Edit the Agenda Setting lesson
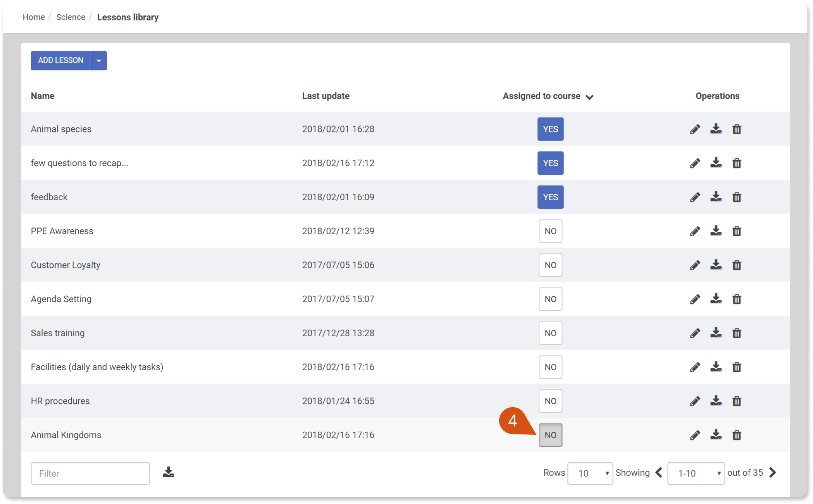 pos(695,299)
